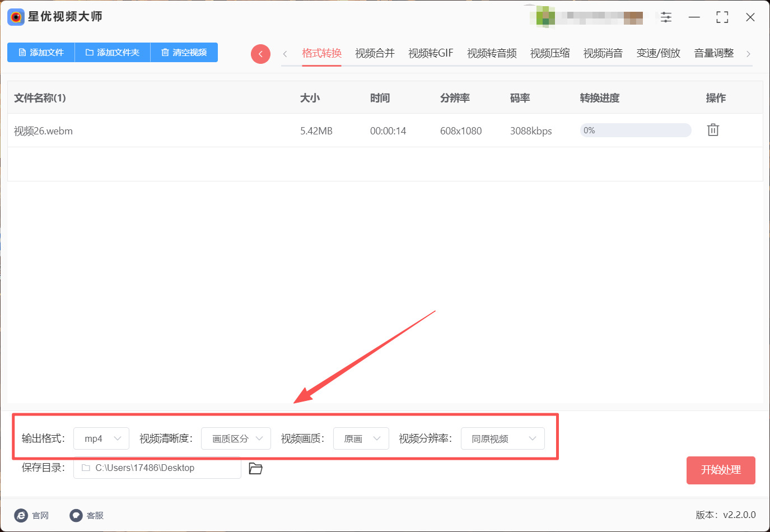The width and height of the screenshot is (770, 532).
Task: Click the 版本: v2.2.0.0 version text
Action: 726,515
